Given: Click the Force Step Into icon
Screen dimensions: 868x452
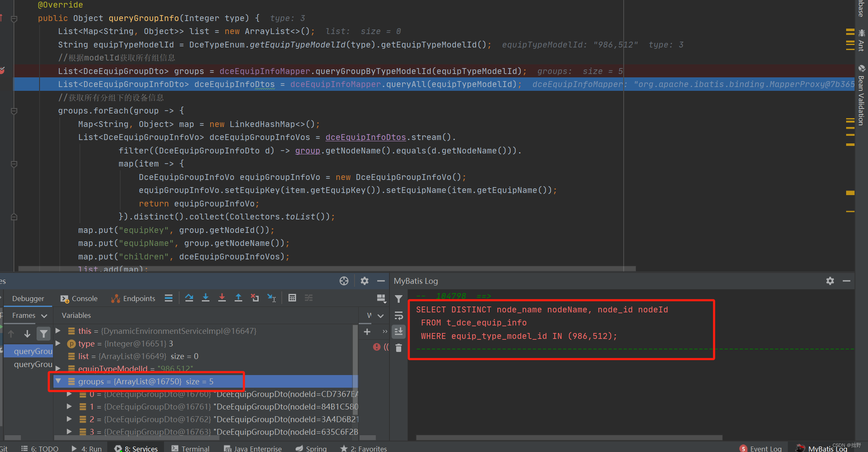Looking at the screenshot, I should coord(222,298).
